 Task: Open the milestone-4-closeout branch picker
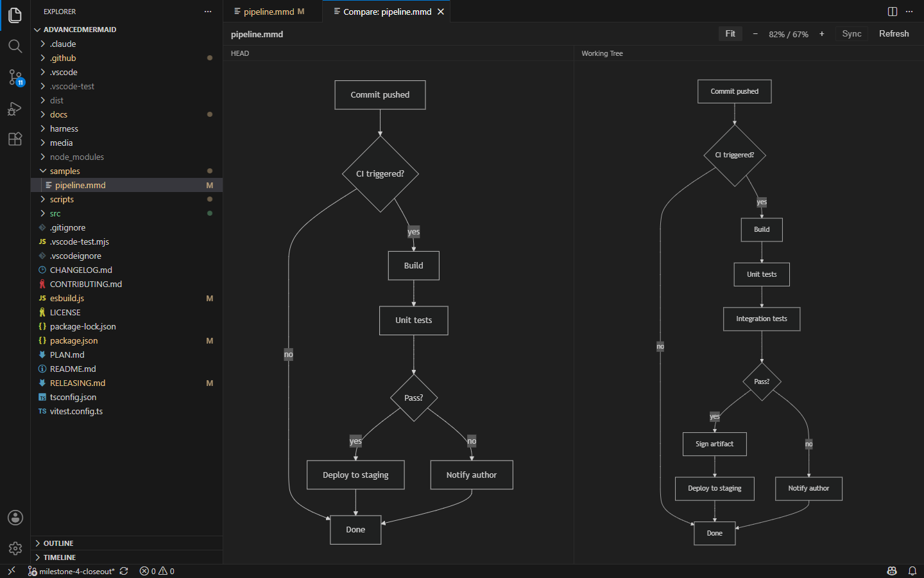(x=71, y=571)
